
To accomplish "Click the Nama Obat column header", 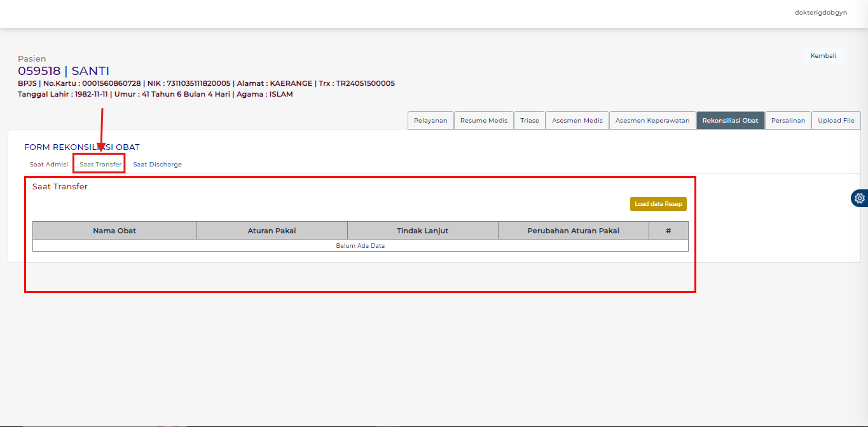I will click(114, 231).
